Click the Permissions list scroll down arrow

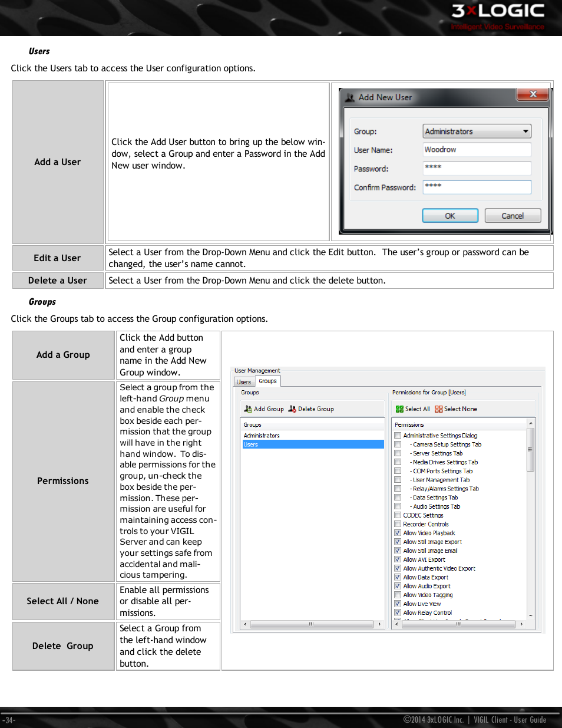point(530,615)
